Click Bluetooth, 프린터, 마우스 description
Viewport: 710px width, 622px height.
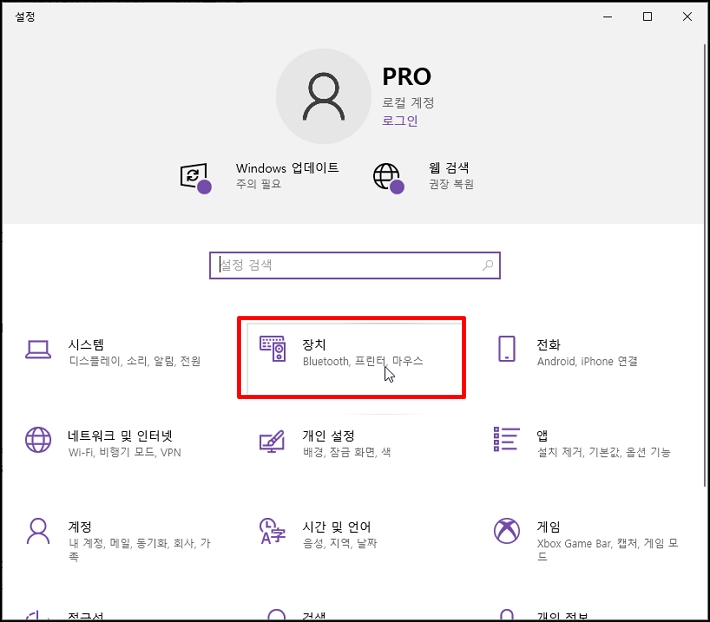tap(363, 361)
